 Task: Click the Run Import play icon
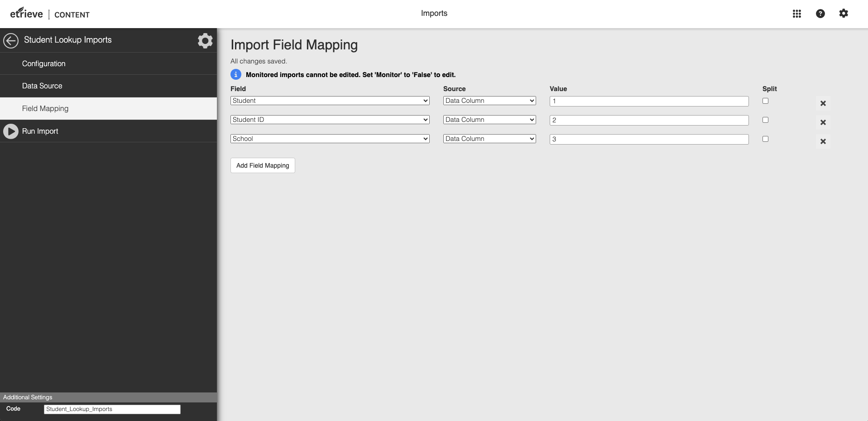pyautogui.click(x=10, y=131)
